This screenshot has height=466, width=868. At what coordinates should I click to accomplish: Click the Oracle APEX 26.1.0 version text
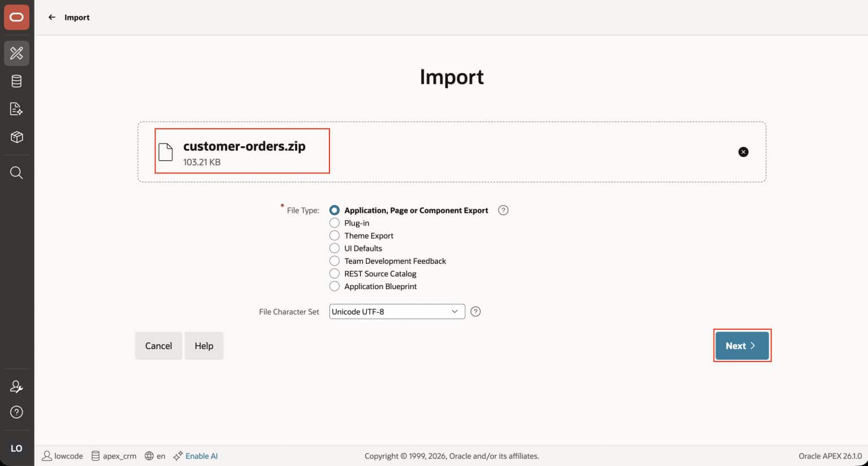(830, 456)
